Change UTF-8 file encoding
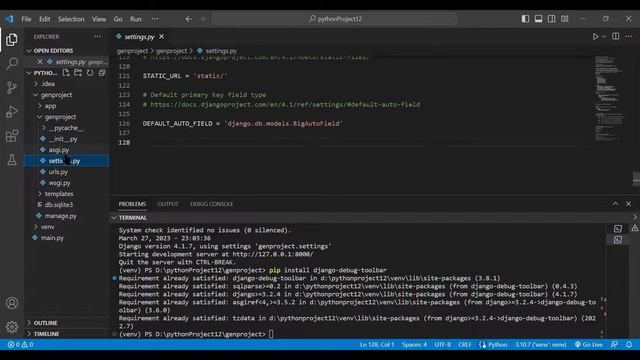The height and width of the screenshot is (360, 640). 442,344
